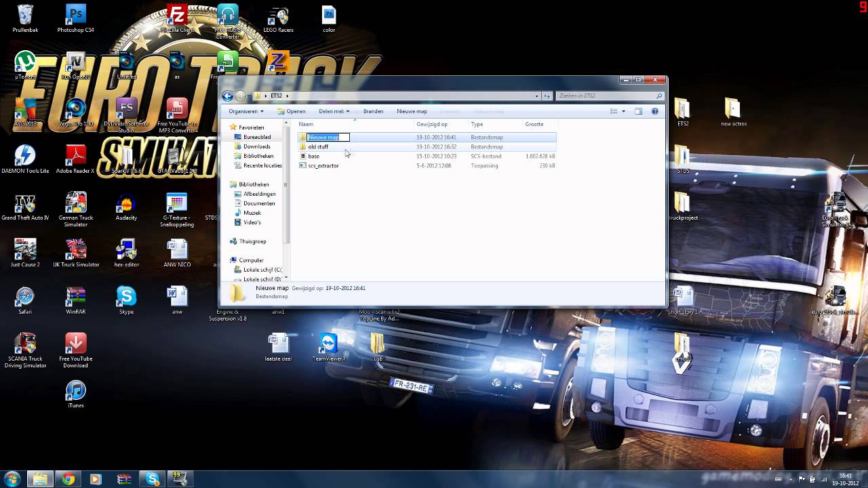The width and height of the screenshot is (868, 488).
Task: Open the Audacity desktop shortcut
Action: tap(126, 206)
